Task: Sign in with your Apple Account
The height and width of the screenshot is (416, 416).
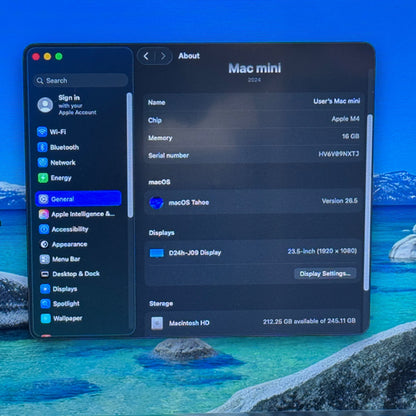Action: pyautogui.click(x=68, y=105)
